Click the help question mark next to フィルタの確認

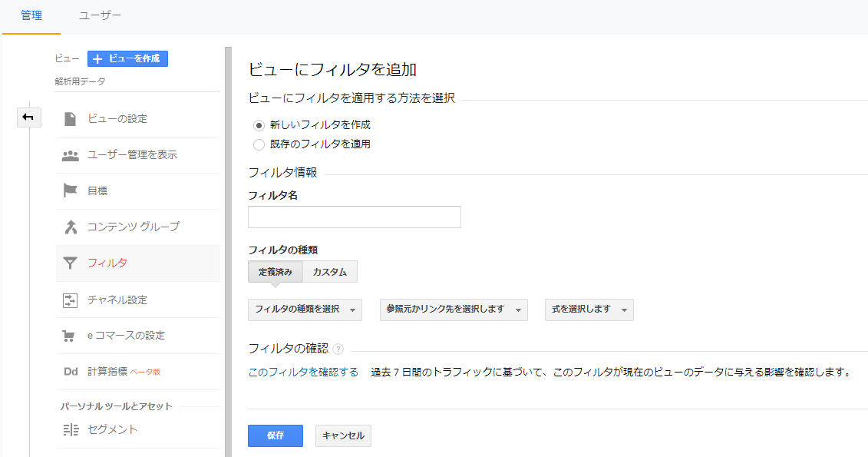coord(338,349)
